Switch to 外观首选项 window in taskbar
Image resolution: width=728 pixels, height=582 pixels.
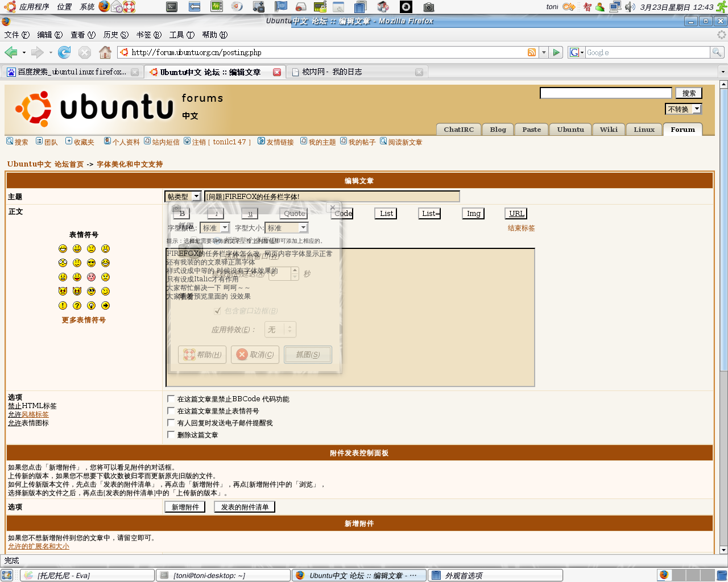(x=495, y=575)
